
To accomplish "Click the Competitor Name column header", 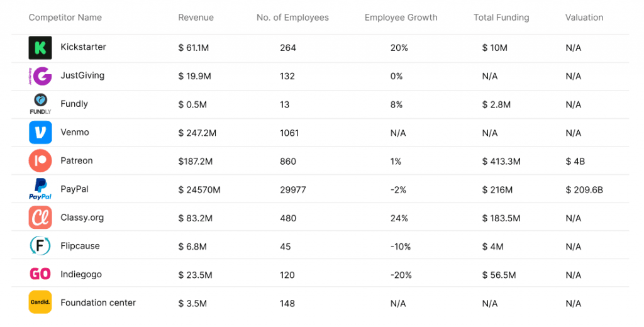I will pyautogui.click(x=65, y=18).
